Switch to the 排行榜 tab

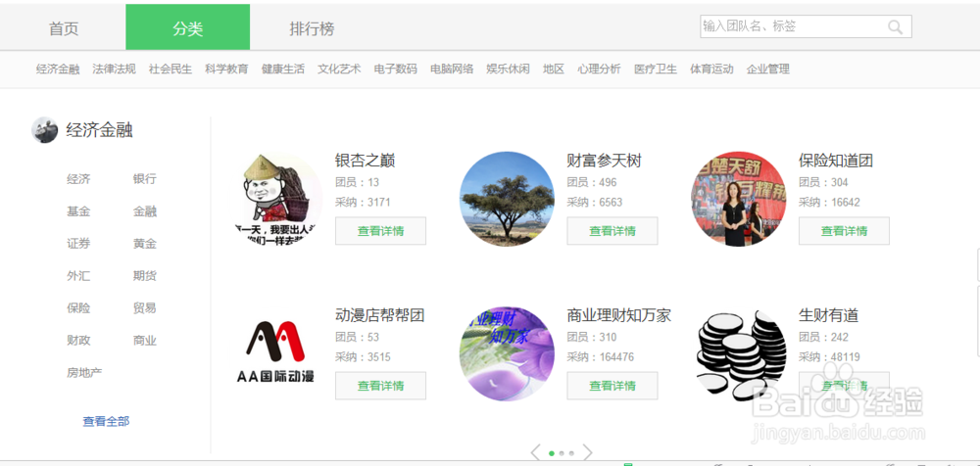coord(312,28)
